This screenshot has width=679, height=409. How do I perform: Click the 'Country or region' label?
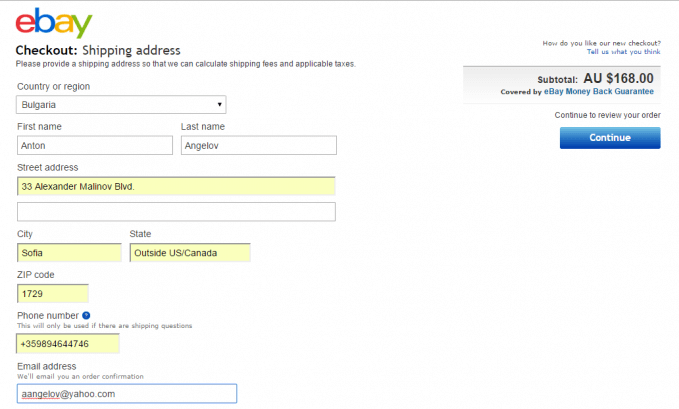tap(53, 86)
